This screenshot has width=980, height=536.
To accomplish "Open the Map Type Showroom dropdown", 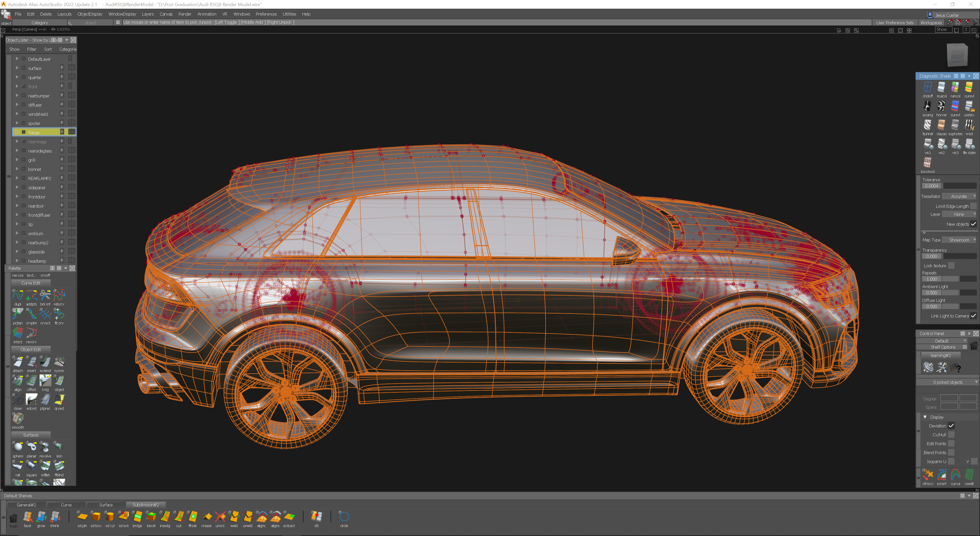I will pyautogui.click(x=960, y=240).
